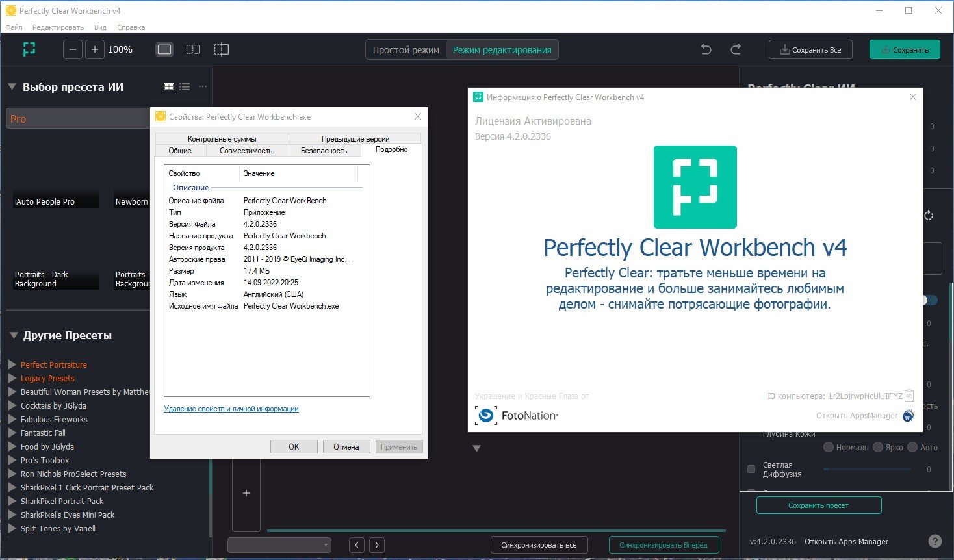This screenshot has height=560, width=954.
Task: Zoom out with the minus button
Action: [x=73, y=49]
